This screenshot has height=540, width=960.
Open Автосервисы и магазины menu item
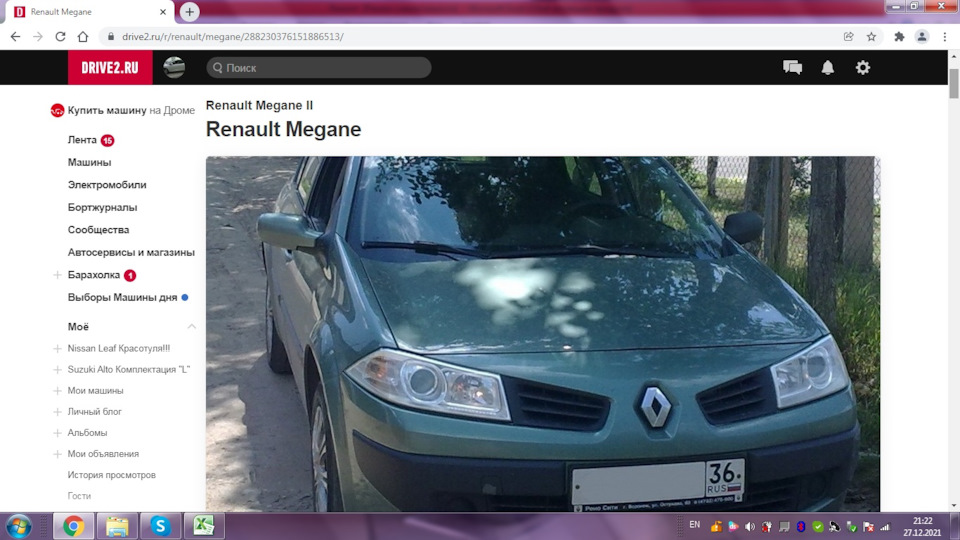click(131, 252)
